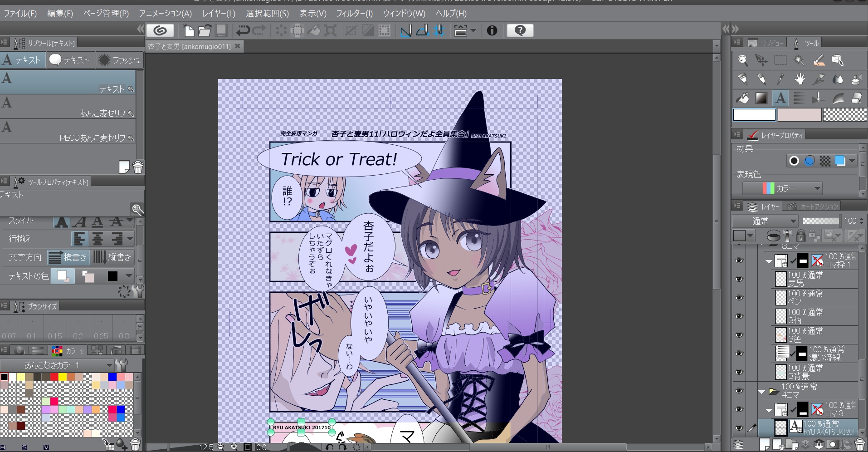Image resolution: width=868 pixels, height=452 pixels.
Task: Open the ファイル(F) menu
Action: [20, 14]
